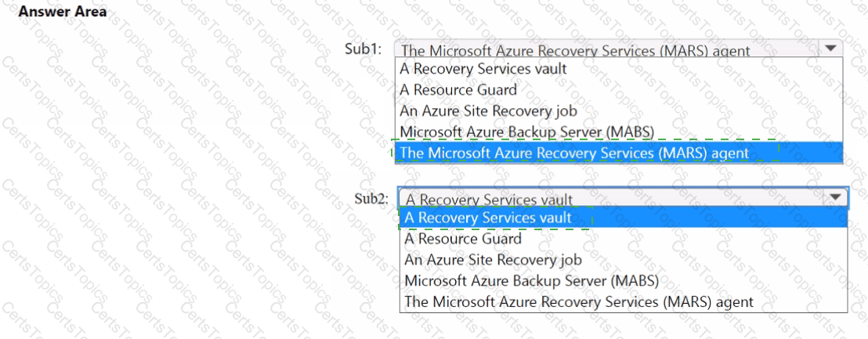
Task: Choose highlighted MARS agent option in Sub1 list
Action: [574, 153]
